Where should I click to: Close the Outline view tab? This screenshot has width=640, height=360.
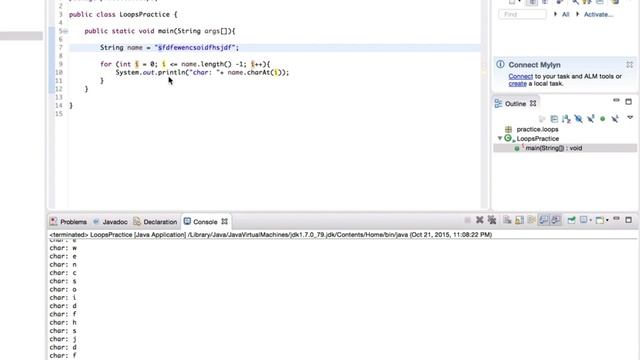(533, 104)
